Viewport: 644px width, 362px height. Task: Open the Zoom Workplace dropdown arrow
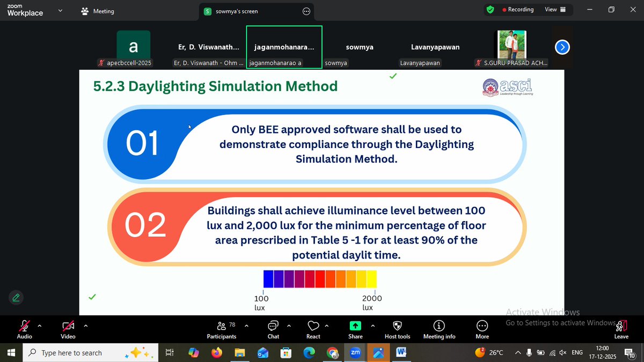[60, 10]
